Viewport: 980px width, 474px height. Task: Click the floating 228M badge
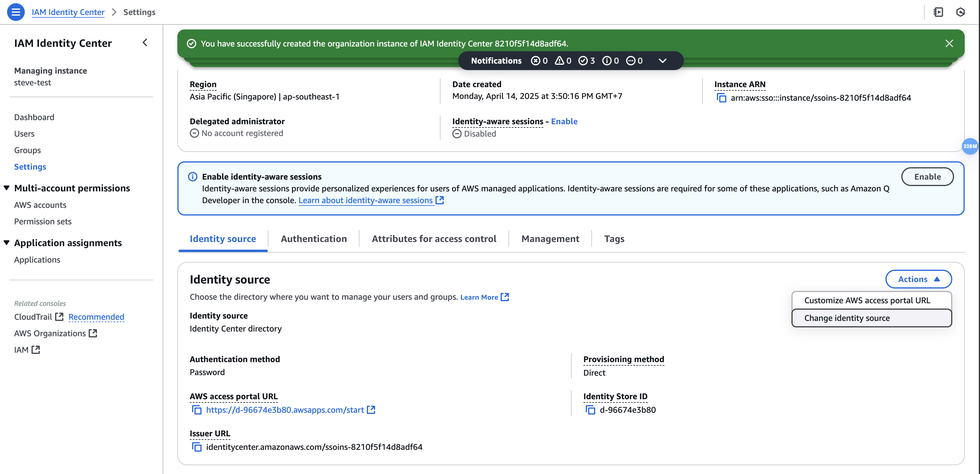click(x=970, y=146)
